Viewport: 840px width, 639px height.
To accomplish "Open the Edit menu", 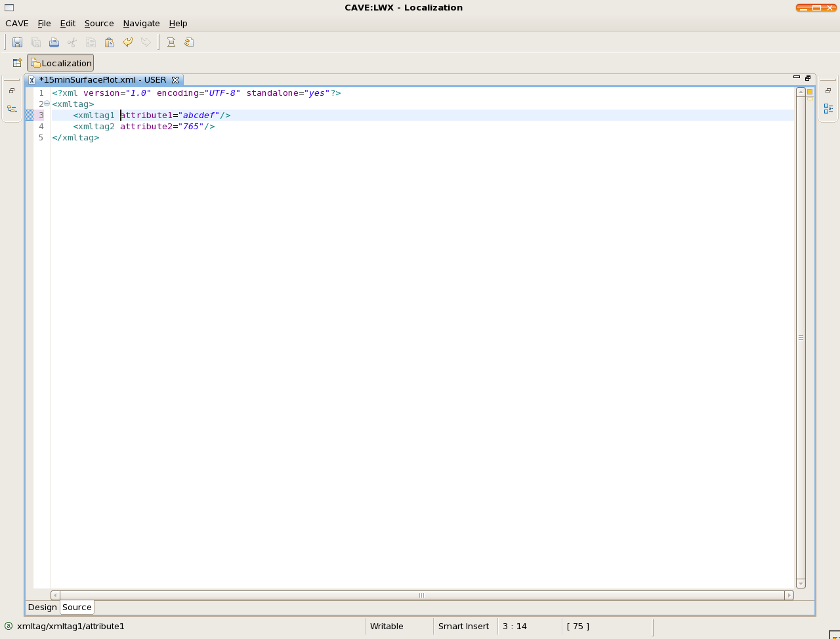I will tap(68, 23).
